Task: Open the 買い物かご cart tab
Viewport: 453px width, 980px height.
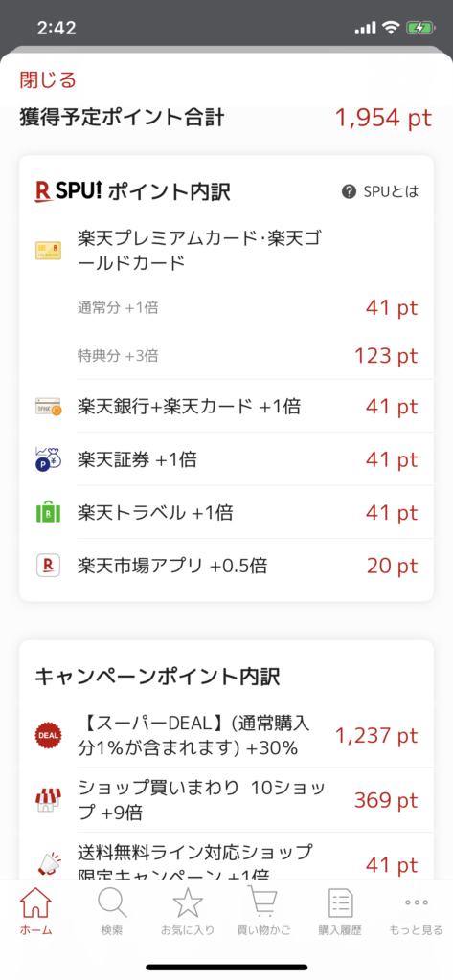Action: click(263, 911)
